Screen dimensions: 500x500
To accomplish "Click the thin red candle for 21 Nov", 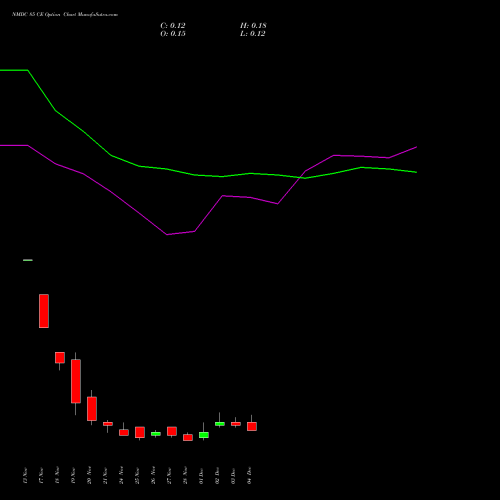I will (108, 424).
